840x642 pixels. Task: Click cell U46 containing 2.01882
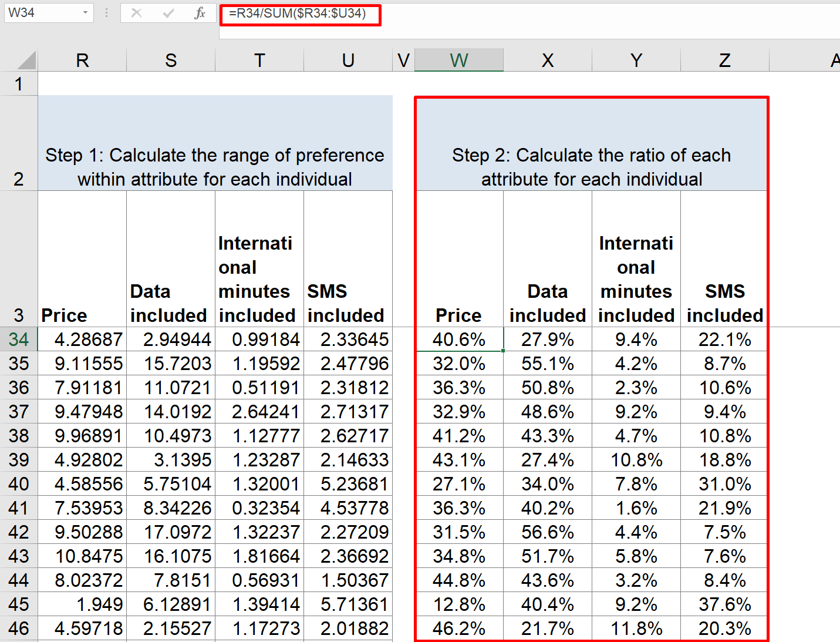tap(348, 628)
